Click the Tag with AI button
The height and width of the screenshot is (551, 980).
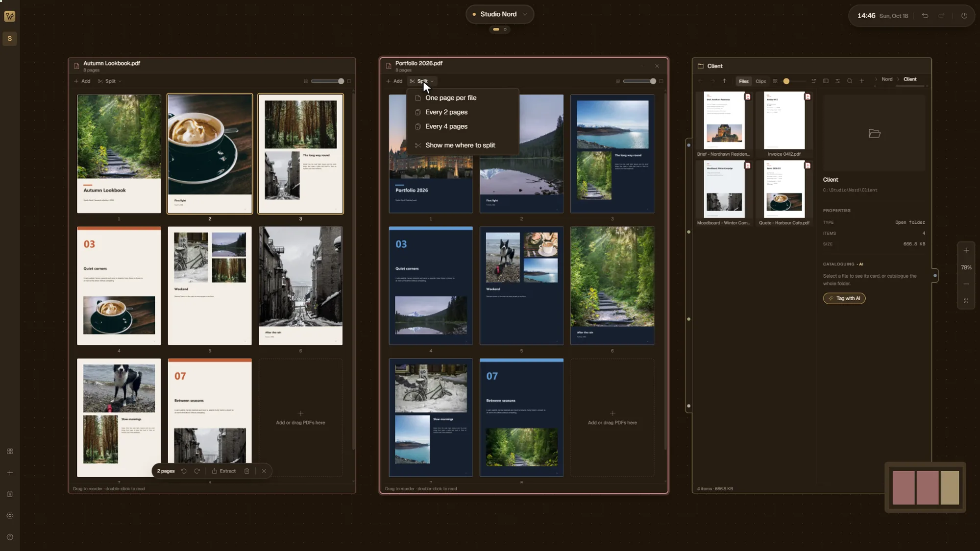[x=844, y=298]
